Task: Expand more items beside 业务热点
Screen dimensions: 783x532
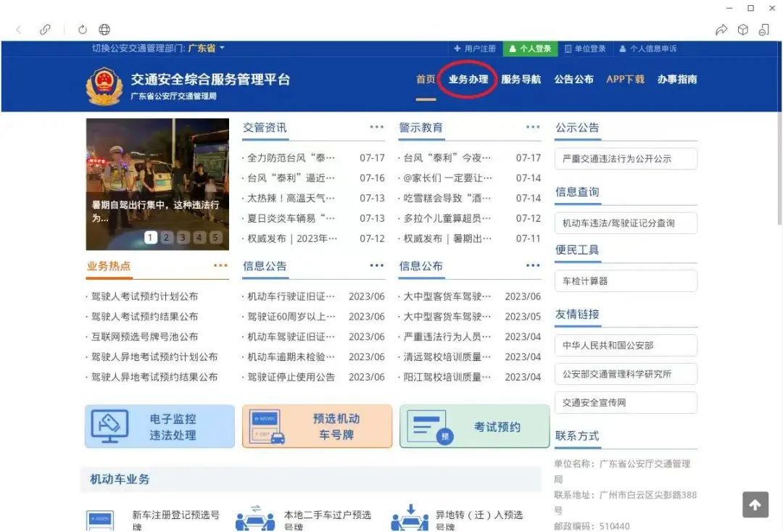Action: tap(220, 266)
